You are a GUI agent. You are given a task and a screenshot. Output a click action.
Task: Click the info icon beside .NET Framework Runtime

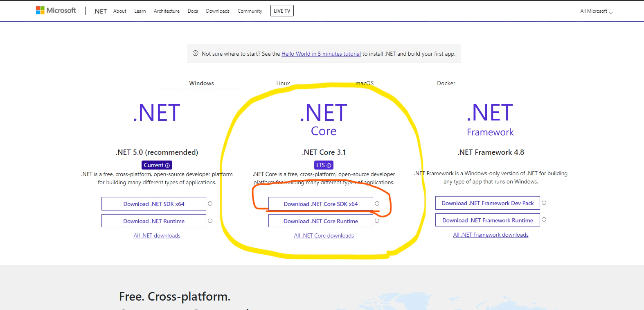(x=544, y=220)
